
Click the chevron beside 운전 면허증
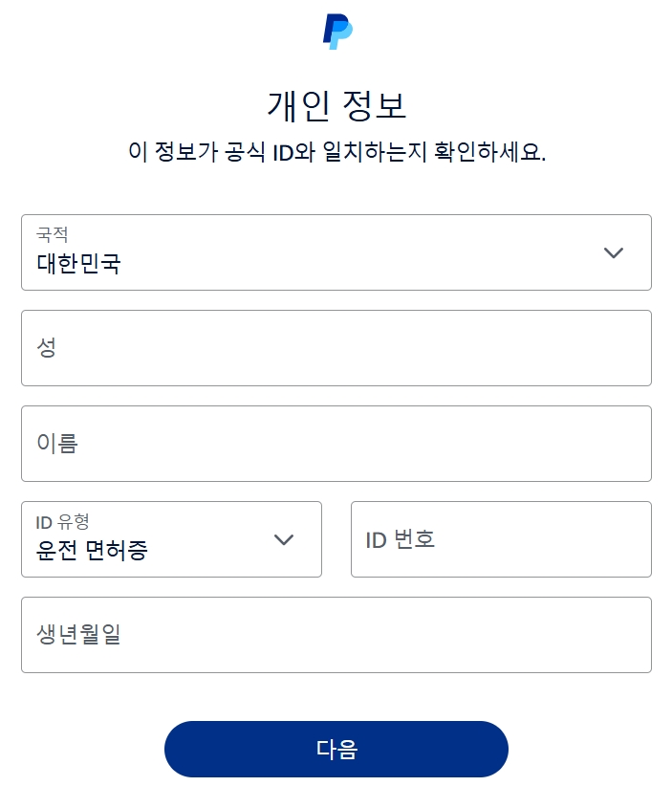coord(284,539)
